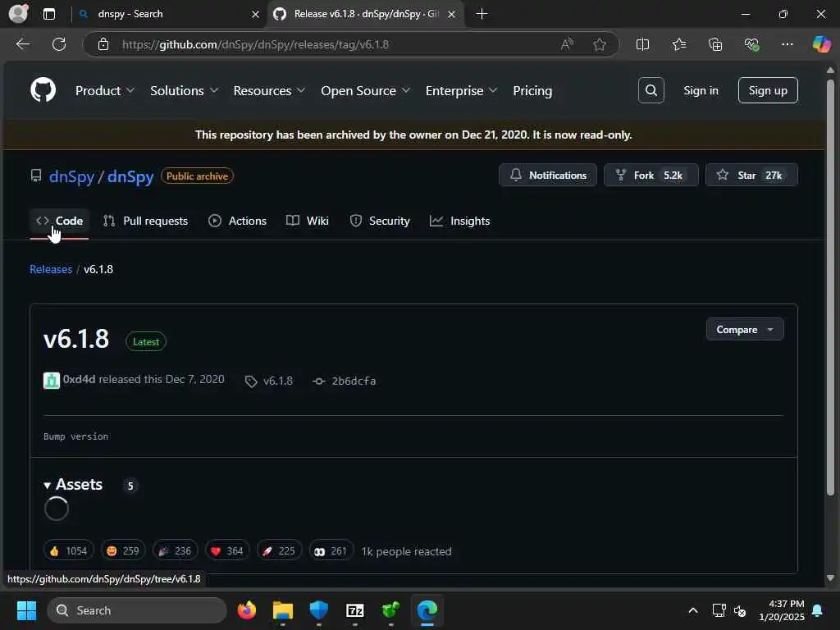Click the taskbar Search box
The image size is (840, 630).
coord(137,610)
